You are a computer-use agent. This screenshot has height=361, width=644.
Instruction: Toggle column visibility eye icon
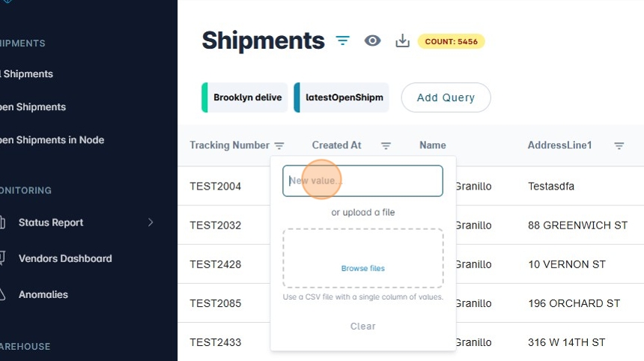point(372,40)
